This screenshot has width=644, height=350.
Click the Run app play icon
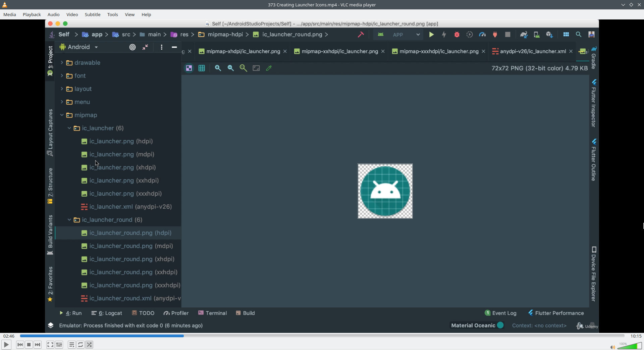tap(431, 35)
